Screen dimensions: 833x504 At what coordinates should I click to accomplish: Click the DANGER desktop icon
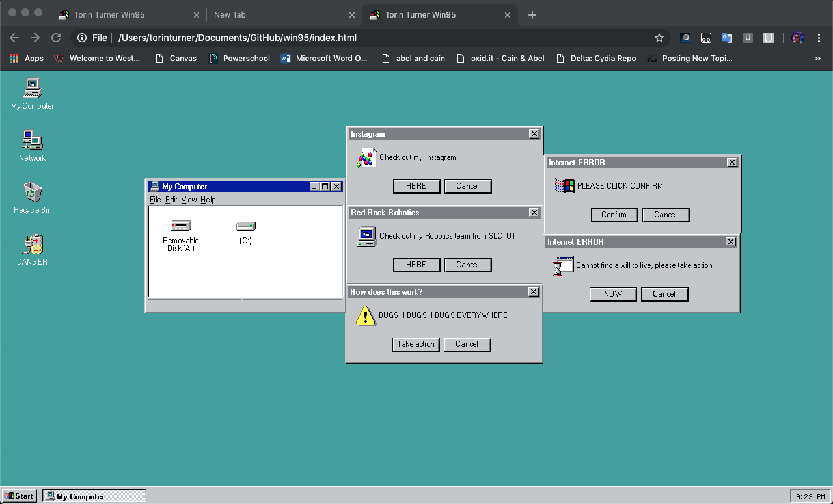click(31, 246)
